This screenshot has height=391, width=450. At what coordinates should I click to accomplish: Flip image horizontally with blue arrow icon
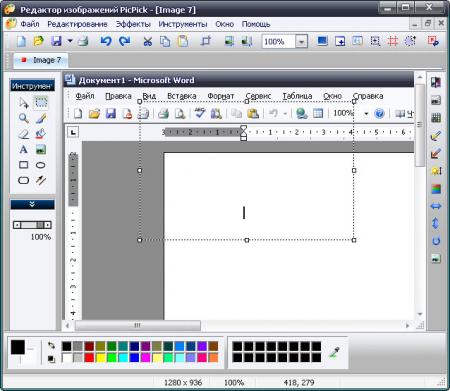point(436,206)
